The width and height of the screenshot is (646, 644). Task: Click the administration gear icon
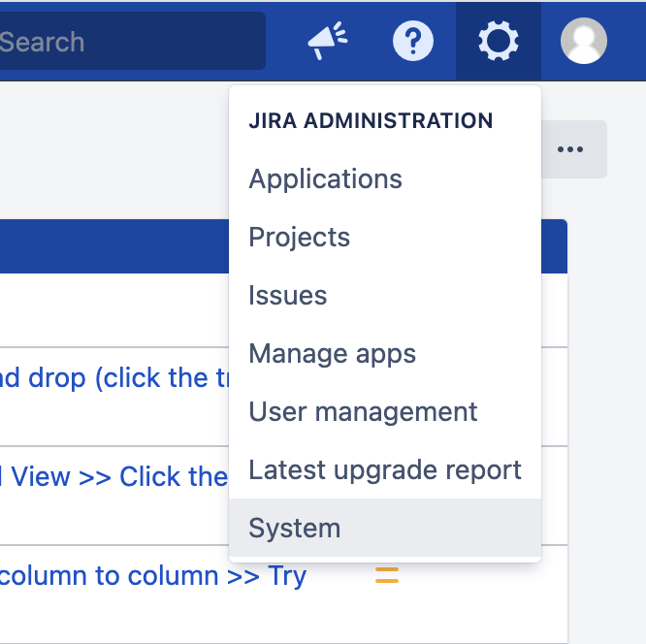(499, 41)
